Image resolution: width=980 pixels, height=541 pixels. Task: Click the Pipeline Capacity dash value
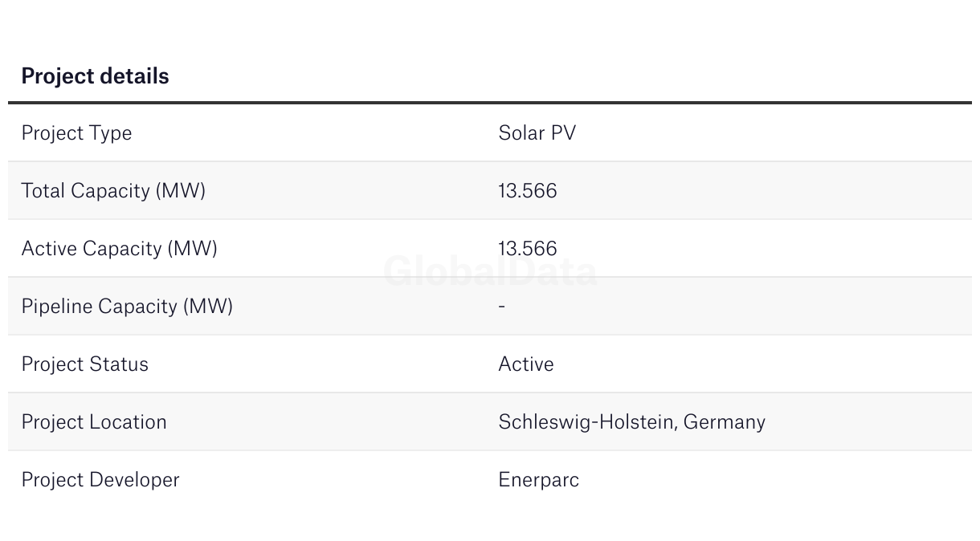point(502,307)
